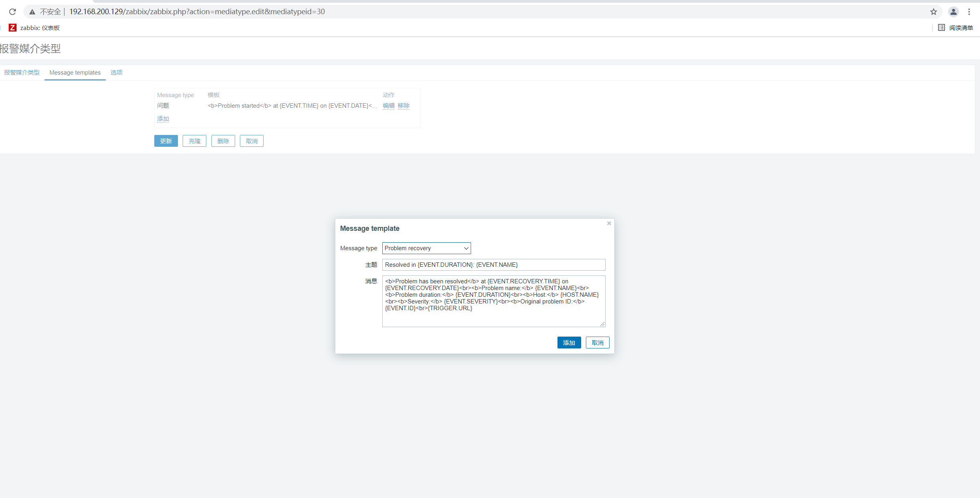The image size is (980, 498).
Task: Switch to the 报警媒介类型 tab
Action: (x=22, y=73)
